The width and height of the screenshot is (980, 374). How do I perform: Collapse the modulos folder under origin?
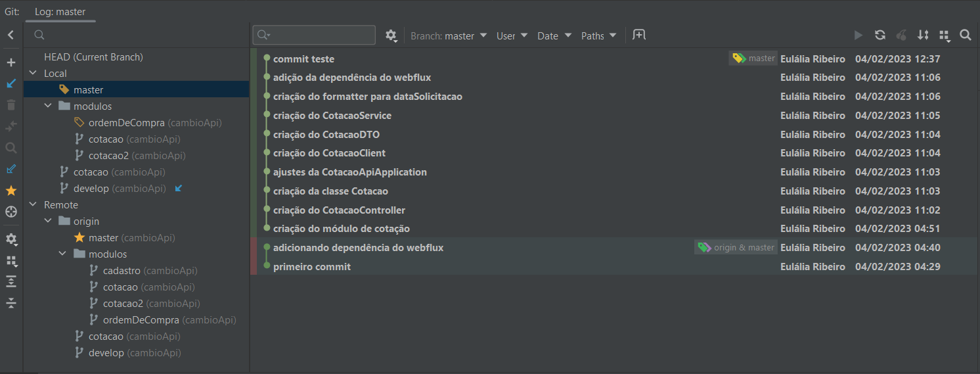click(62, 254)
